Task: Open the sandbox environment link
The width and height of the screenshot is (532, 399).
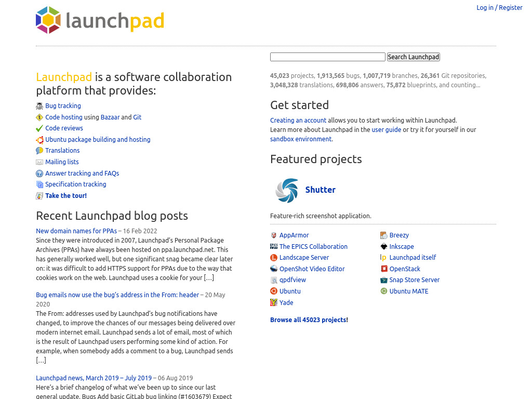Action: click(301, 139)
